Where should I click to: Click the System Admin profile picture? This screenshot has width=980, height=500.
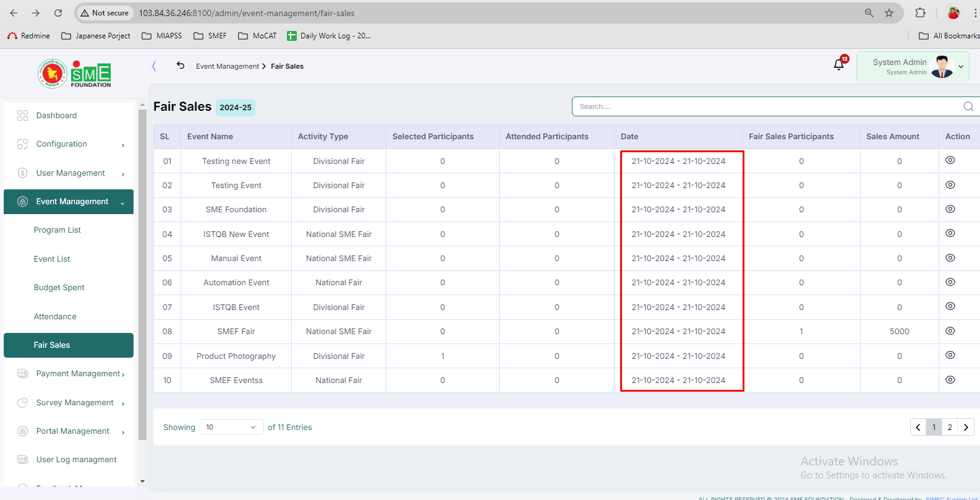pos(942,66)
